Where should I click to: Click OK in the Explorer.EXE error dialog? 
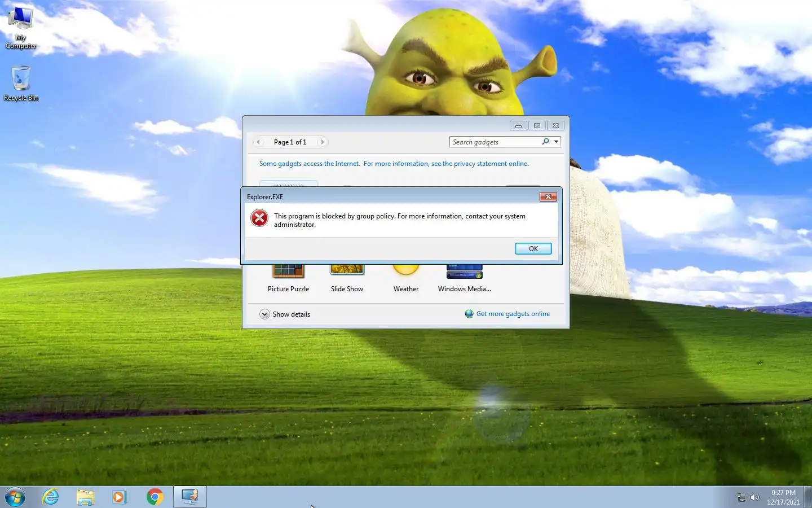pyautogui.click(x=533, y=248)
